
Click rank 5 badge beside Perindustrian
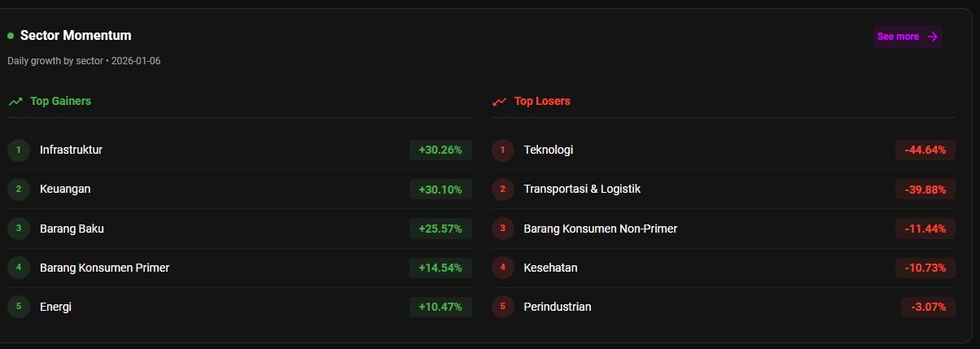[x=503, y=307]
